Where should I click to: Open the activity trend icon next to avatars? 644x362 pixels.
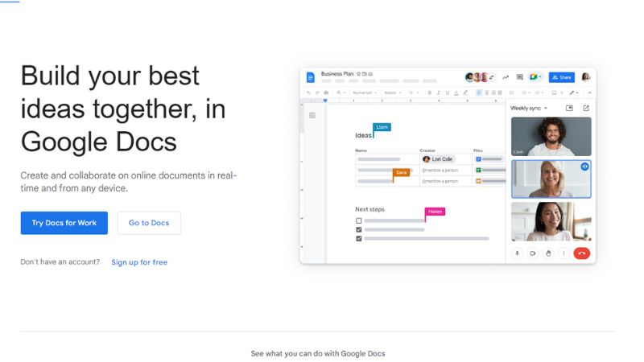pos(506,77)
